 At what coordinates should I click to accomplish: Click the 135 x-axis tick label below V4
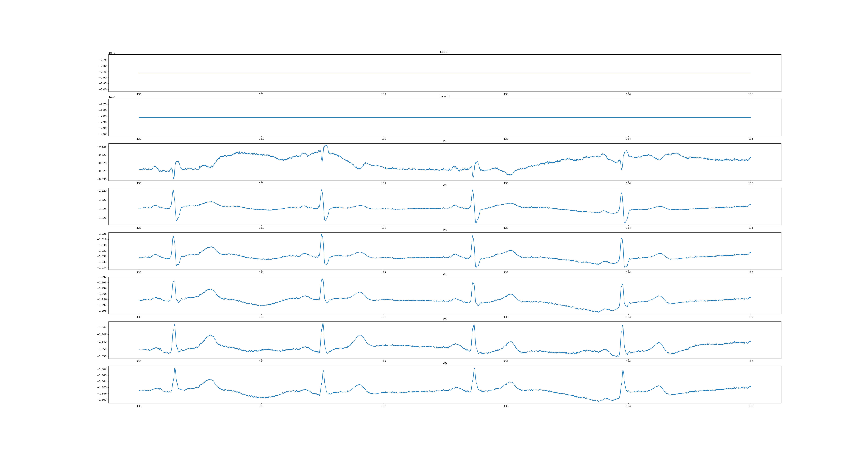[750, 317]
